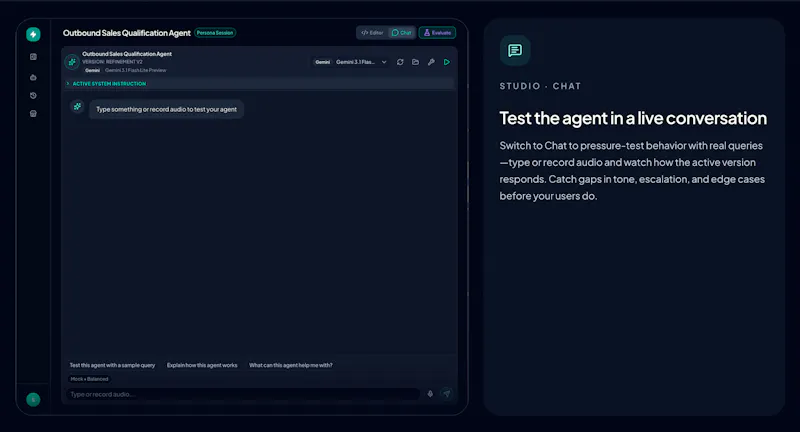Click the 'VERSION: REFINEMENT V2' label

(112, 62)
